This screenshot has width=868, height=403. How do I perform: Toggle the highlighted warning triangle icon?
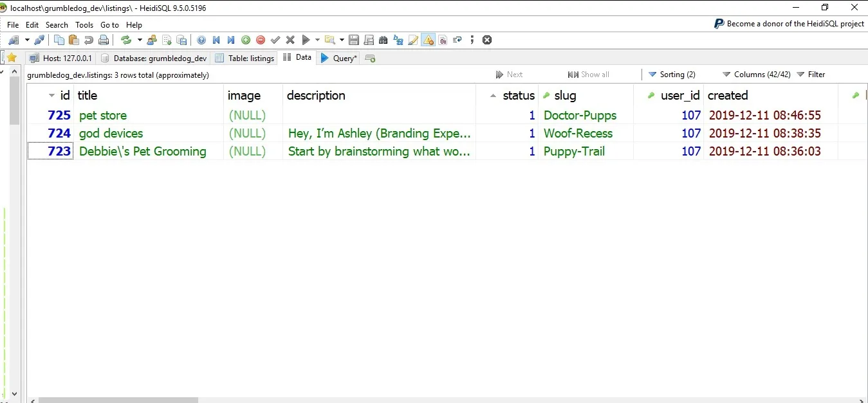click(x=428, y=40)
